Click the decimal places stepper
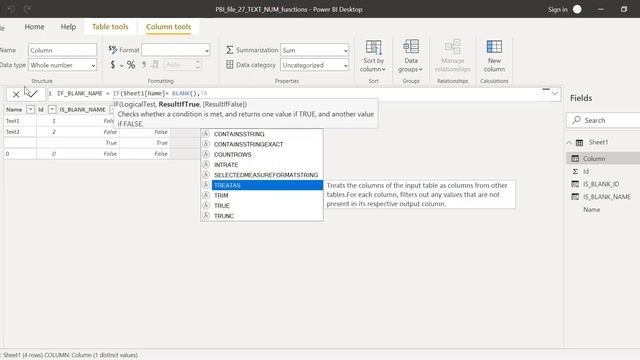Screen dimensions: 640x360 pyautogui.click(x=198, y=64)
